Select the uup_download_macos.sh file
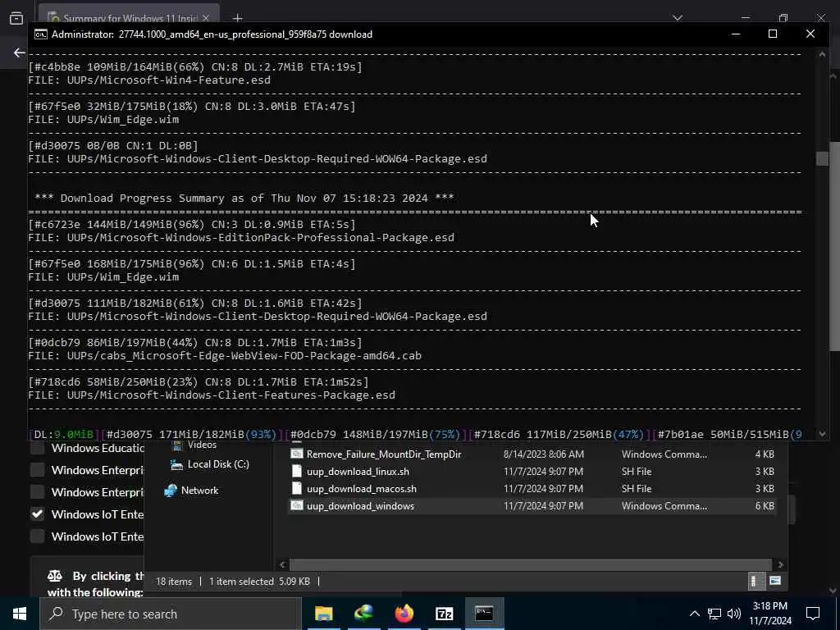 (362, 489)
